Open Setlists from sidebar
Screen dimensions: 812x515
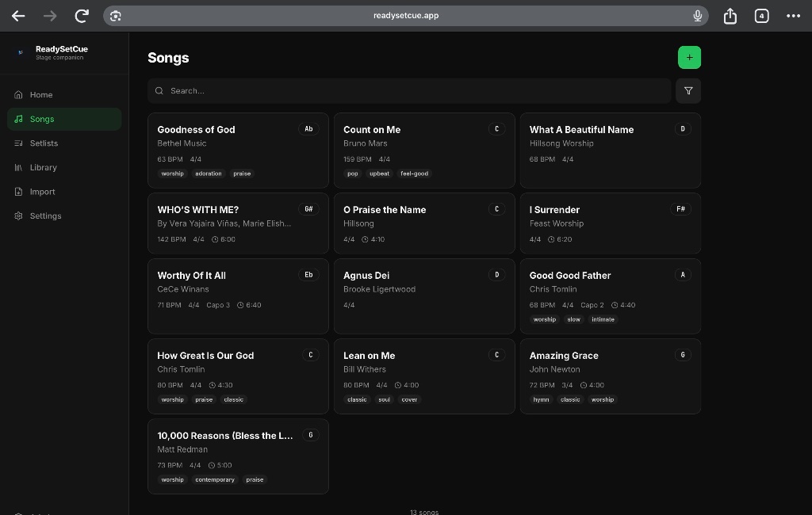pos(64,143)
